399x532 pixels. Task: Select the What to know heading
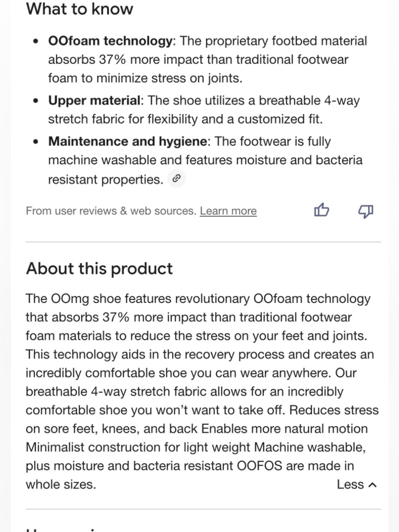pos(79,9)
